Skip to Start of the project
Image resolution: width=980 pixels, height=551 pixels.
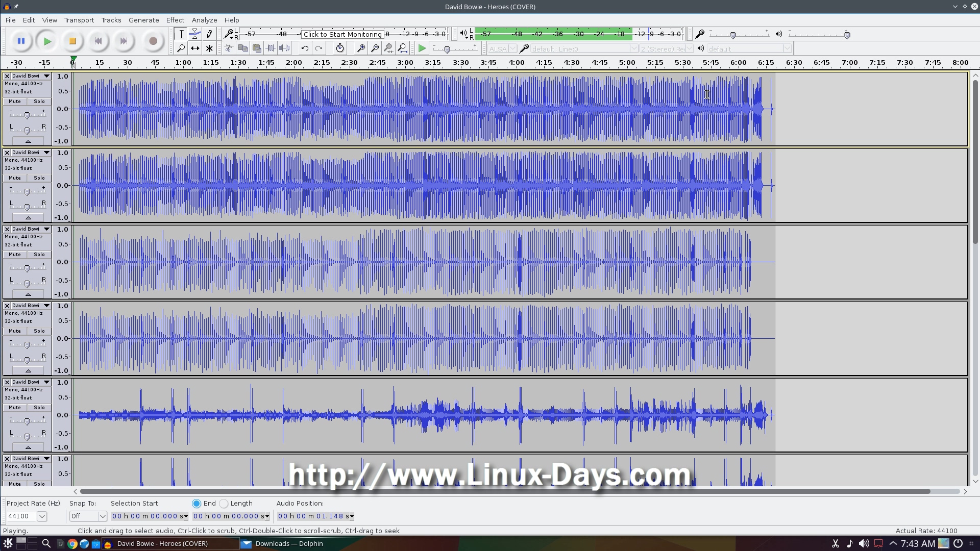click(x=98, y=41)
